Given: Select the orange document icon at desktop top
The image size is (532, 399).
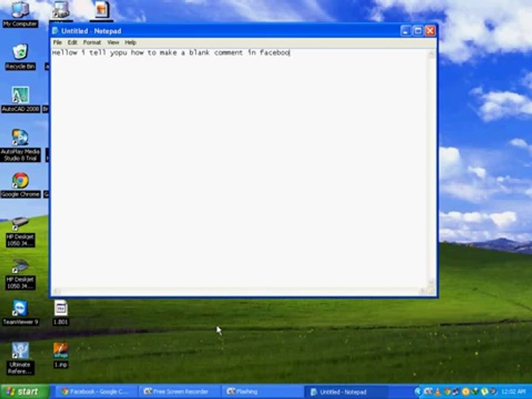Looking at the screenshot, I should point(101,10).
